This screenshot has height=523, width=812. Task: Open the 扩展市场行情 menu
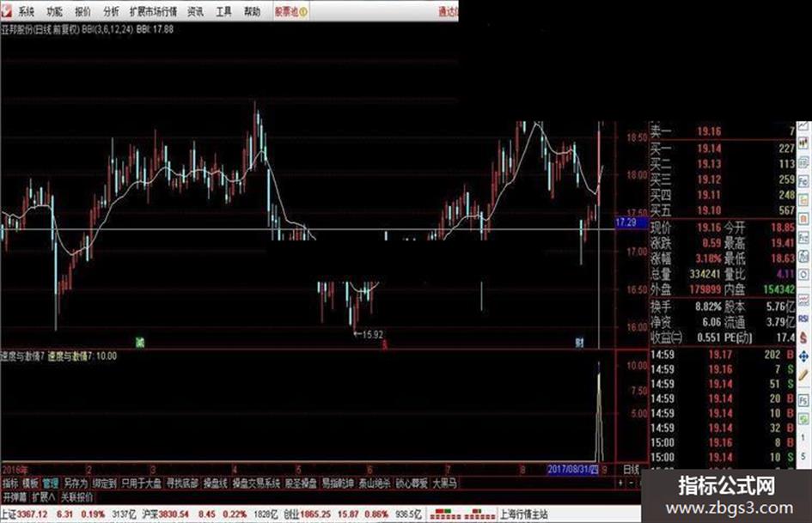pyautogui.click(x=153, y=11)
